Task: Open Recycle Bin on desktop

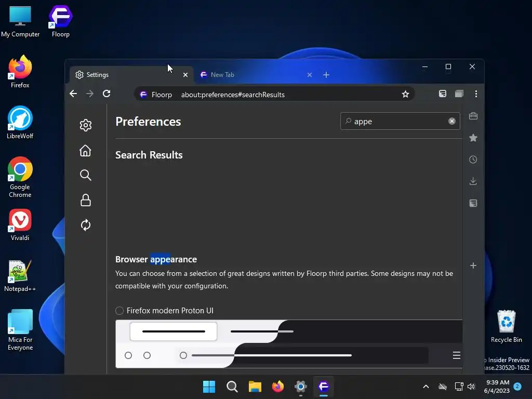Action: click(x=506, y=326)
